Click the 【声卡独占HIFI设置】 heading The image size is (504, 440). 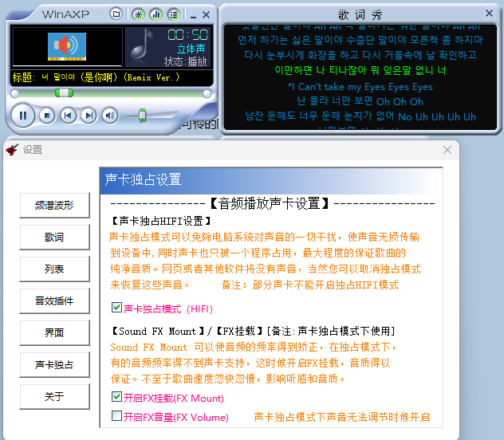[x=161, y=221]
